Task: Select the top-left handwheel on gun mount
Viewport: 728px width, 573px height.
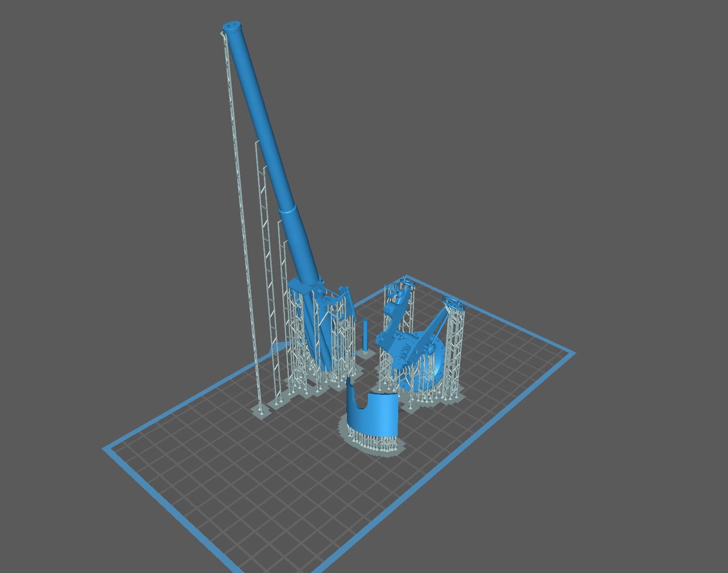Action: point(395,291)
